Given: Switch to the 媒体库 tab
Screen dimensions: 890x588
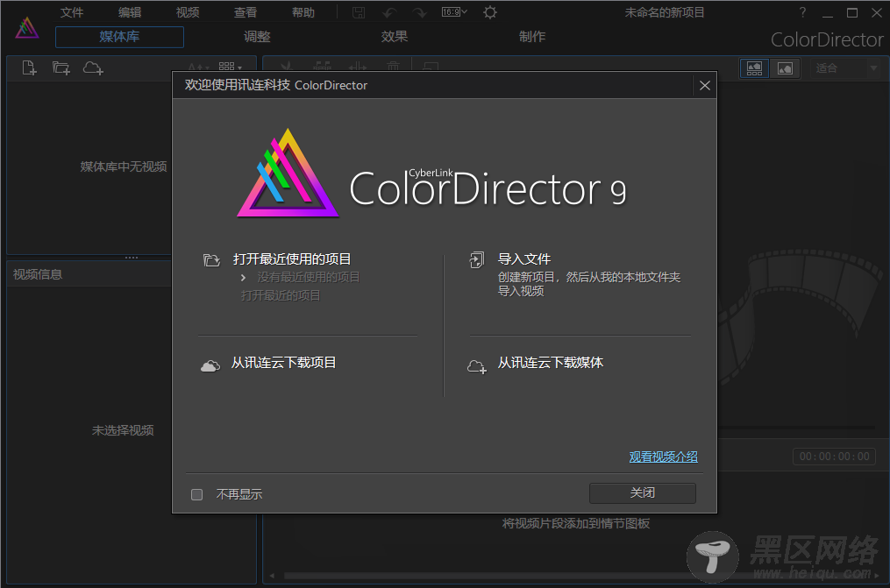Looking at the screenshot, I should (x=119, y=37).
